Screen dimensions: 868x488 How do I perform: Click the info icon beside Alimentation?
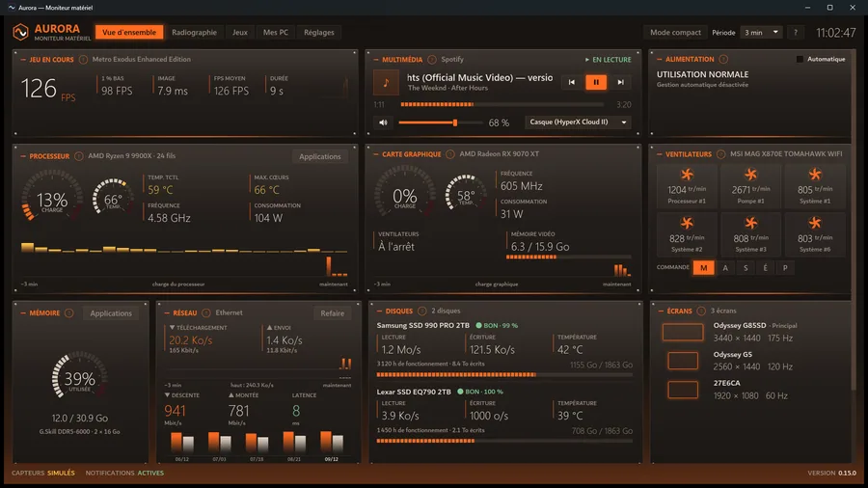[723, 59]
